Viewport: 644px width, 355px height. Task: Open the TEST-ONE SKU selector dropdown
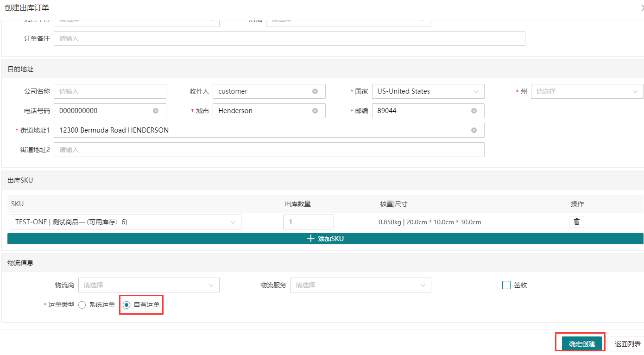tap(125, 222)
